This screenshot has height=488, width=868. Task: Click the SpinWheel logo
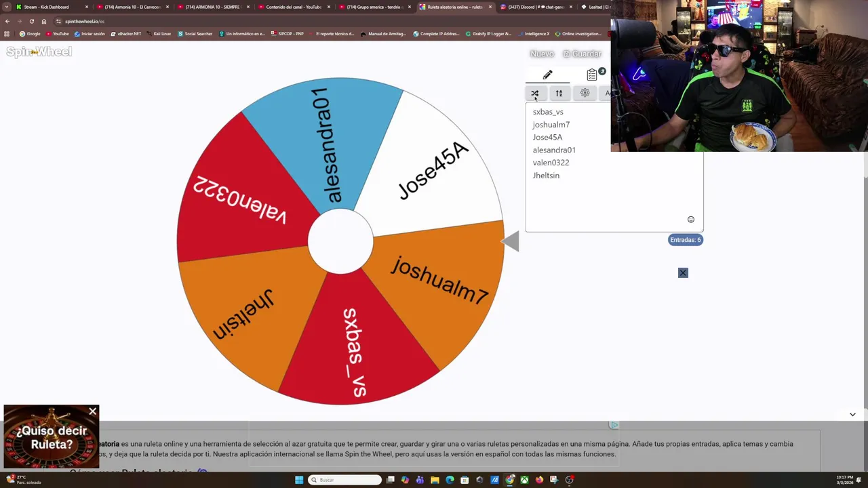pos(39,52)
